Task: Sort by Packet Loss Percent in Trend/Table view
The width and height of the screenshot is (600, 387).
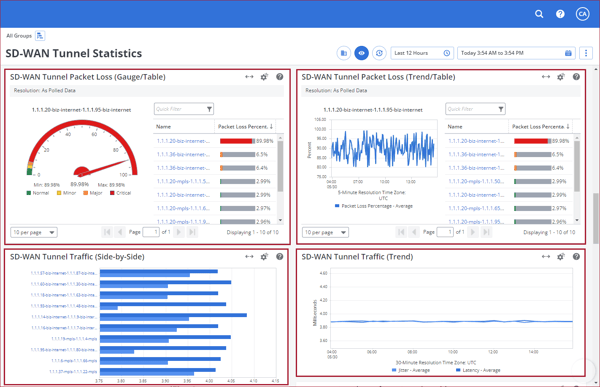Action: coord(540,126)
